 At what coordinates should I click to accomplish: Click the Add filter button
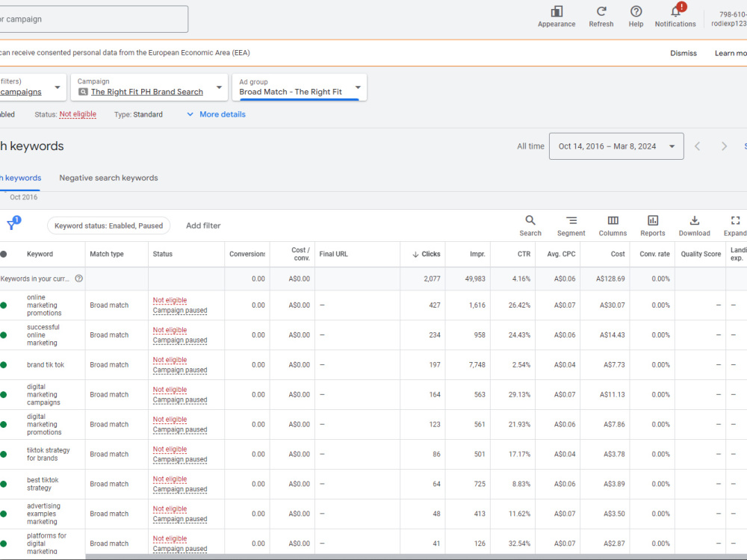(x=203, y=225)
